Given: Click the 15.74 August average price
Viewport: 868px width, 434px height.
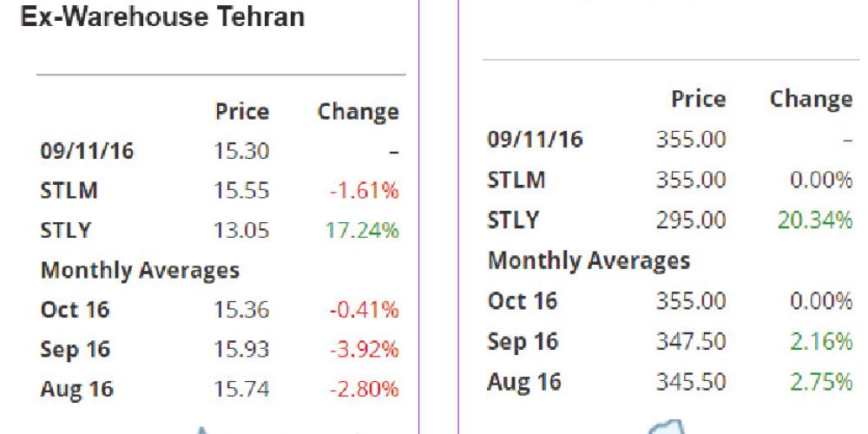Looking at the screenshot, I should [242, 389].
